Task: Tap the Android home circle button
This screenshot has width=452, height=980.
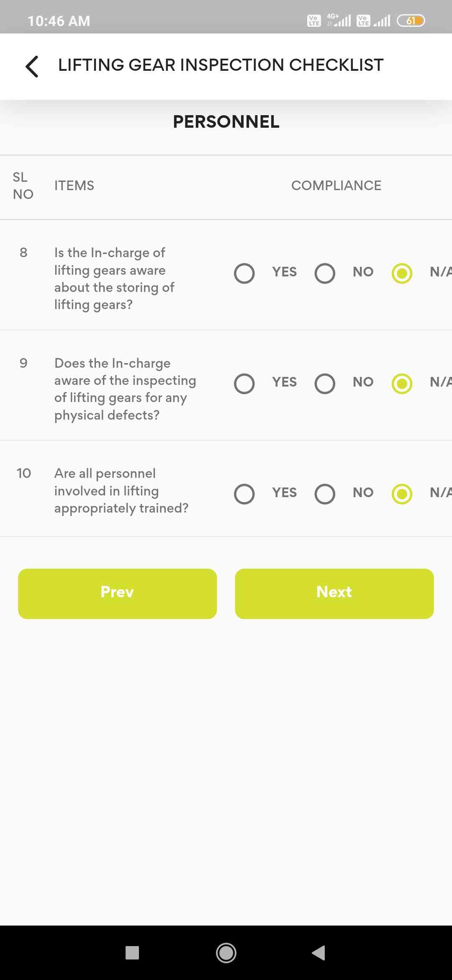Action: 226,953
